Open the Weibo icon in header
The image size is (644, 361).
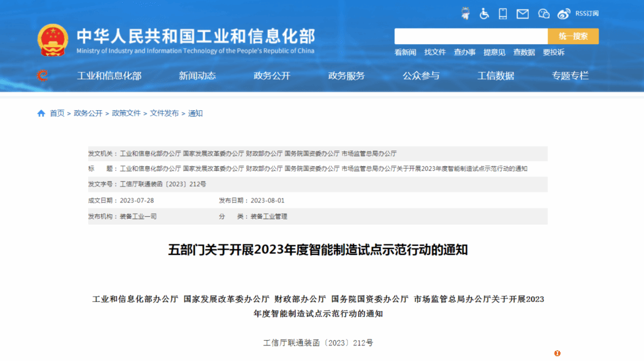click(x=563, y=13)
